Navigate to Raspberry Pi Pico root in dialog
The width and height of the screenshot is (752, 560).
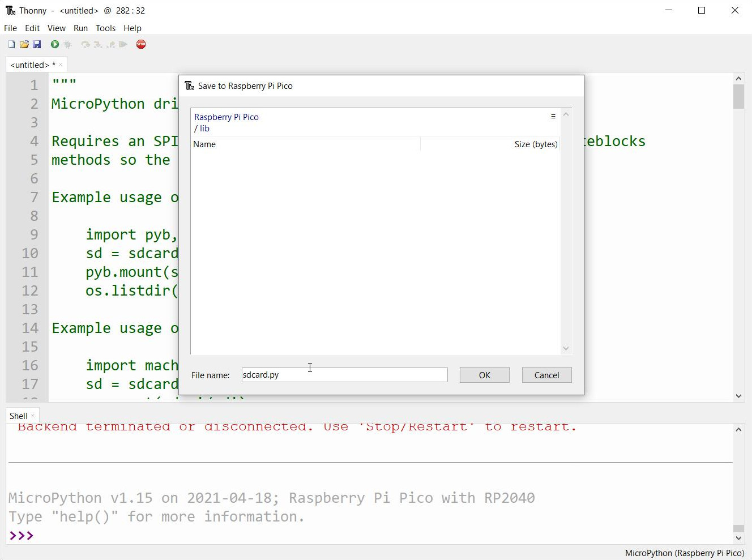(x=226, y=117)
